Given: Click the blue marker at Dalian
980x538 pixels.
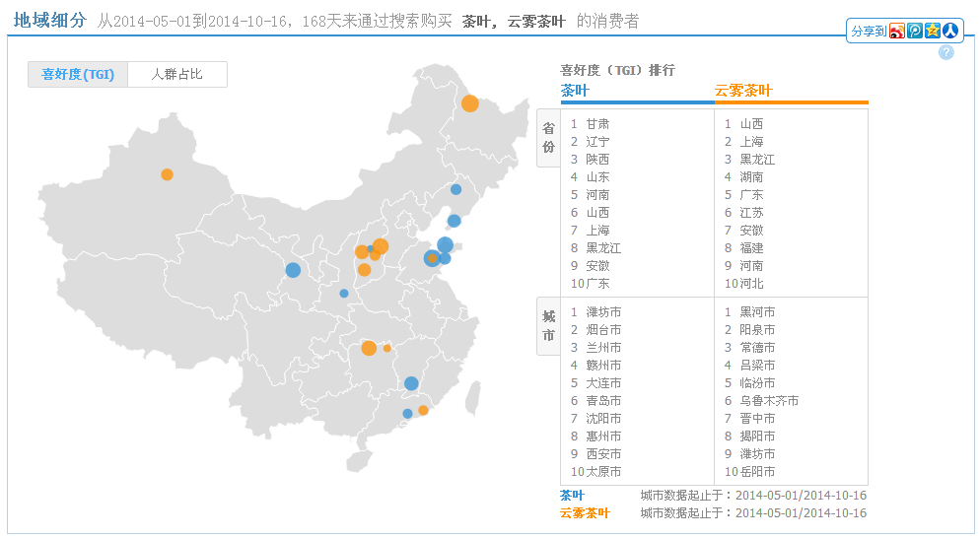Looking at the screenshot, I should (x=455, y=221).
